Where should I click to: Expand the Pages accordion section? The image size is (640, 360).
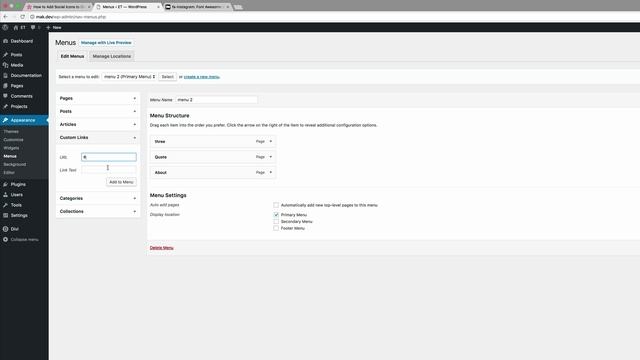pyautogui.click(x=98, y=98)
